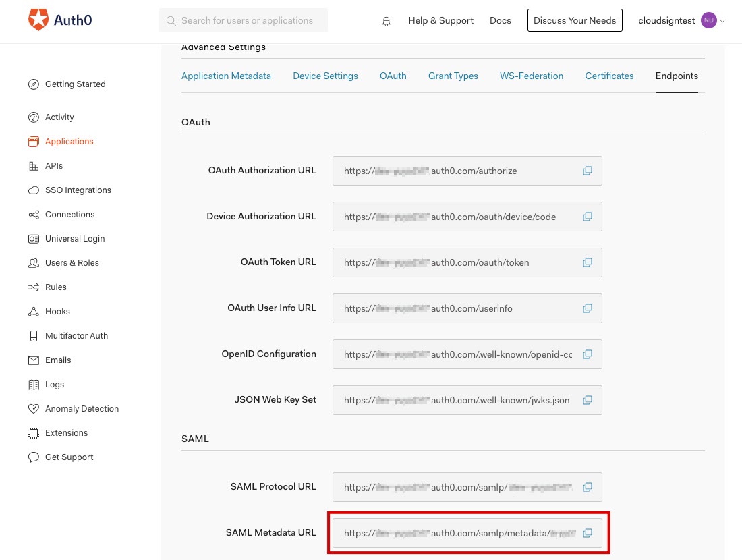Click the OAuth User Info URL field
Viewport: 742px width, 560px height.
[x=467, y=308]
